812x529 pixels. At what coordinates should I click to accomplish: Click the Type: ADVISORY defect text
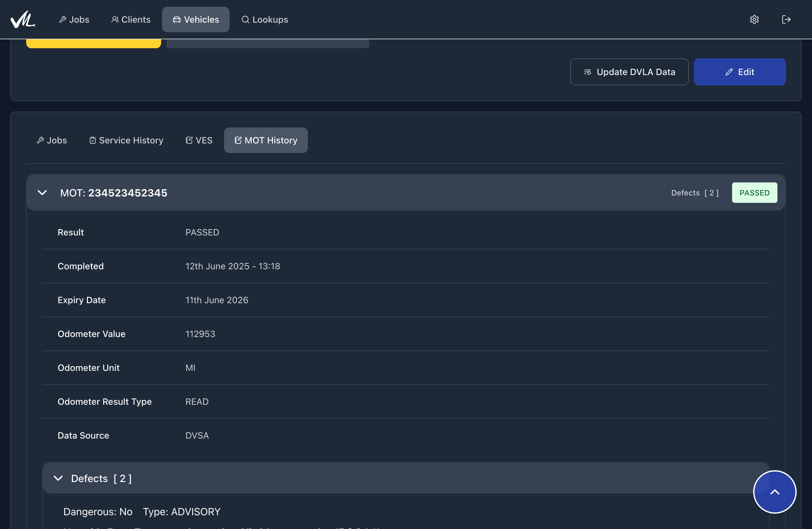(x=182, y=512)
